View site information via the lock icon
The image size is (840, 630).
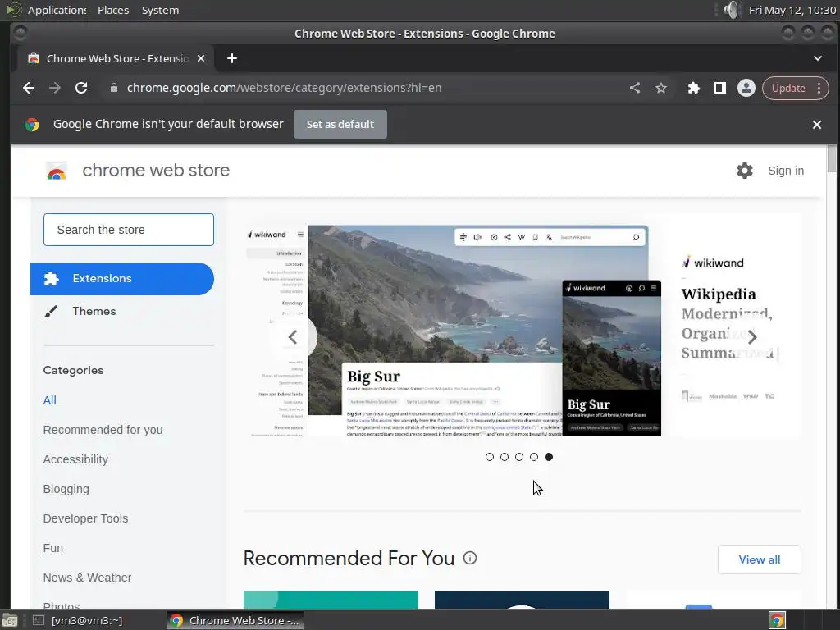113,88
